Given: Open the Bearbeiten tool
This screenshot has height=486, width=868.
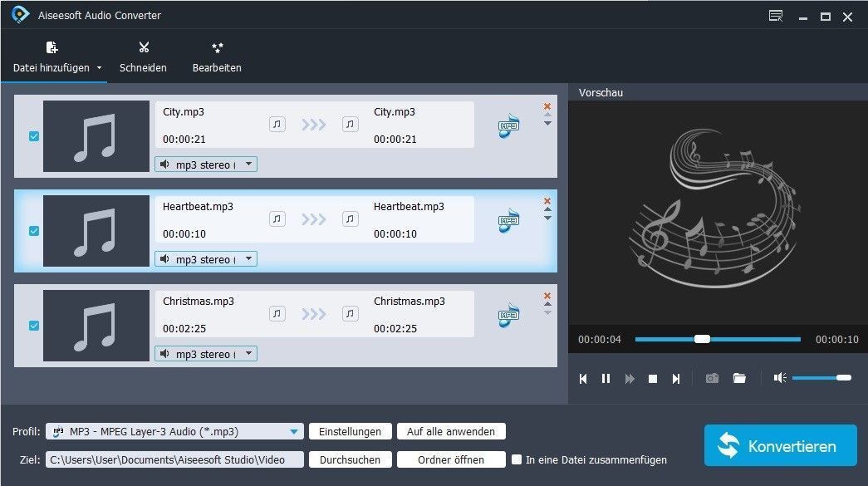Looking at the screenshot, I should (x=217, y=56).
